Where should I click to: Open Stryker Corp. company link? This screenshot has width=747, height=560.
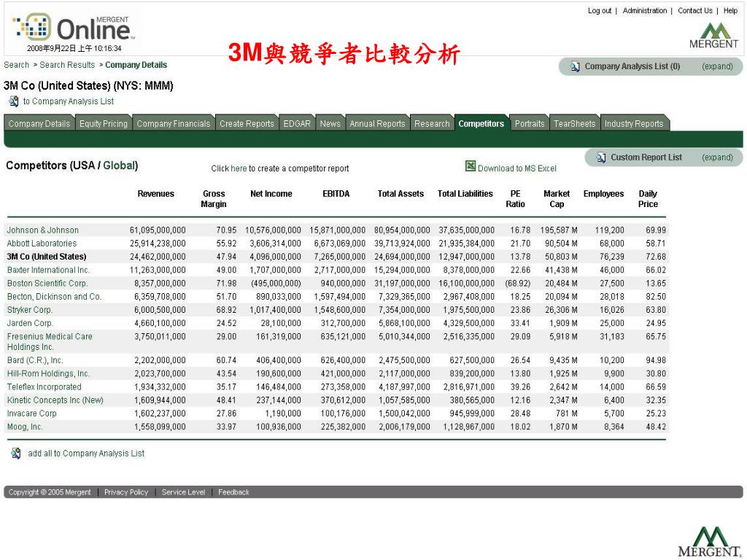coord(29,310)
